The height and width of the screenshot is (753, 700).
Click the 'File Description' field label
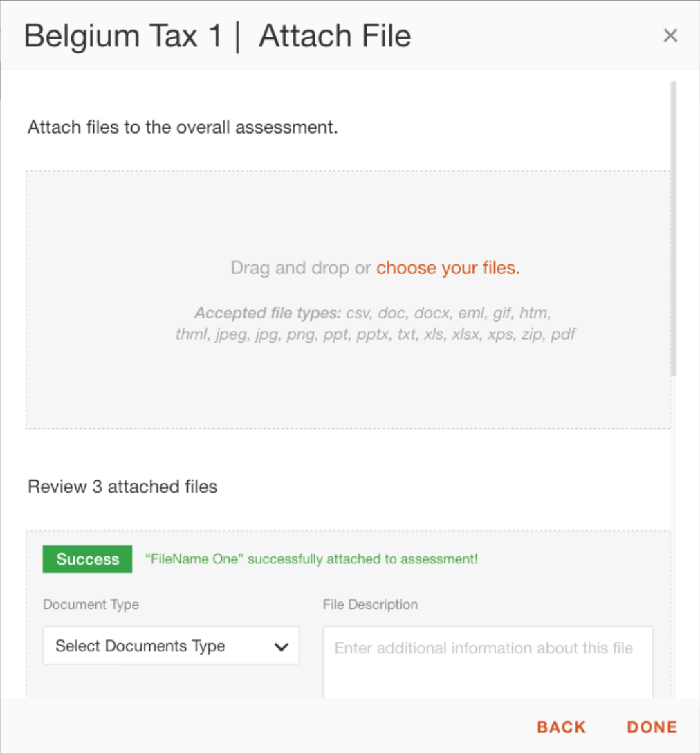[370, 604]
